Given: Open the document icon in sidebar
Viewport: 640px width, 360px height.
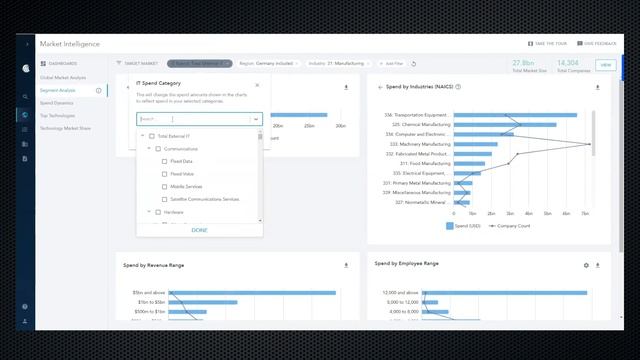Looking at the screenshot, I should [25, 158].
